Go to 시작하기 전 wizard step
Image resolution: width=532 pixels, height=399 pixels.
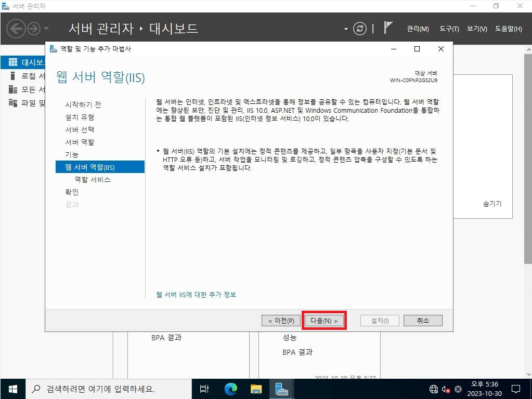click(83, 105)
